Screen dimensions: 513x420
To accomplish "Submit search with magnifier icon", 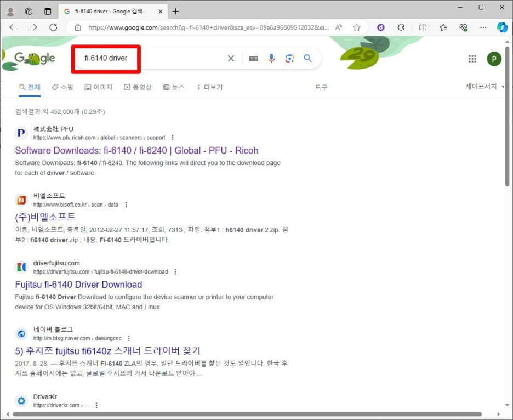I will point(307,58).
